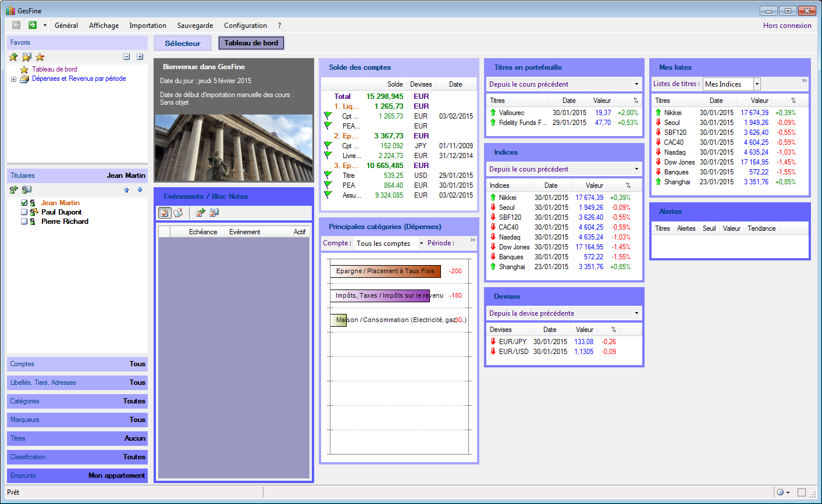
Task: Move holder up with blue arrow
Action: tap(127, 190)
